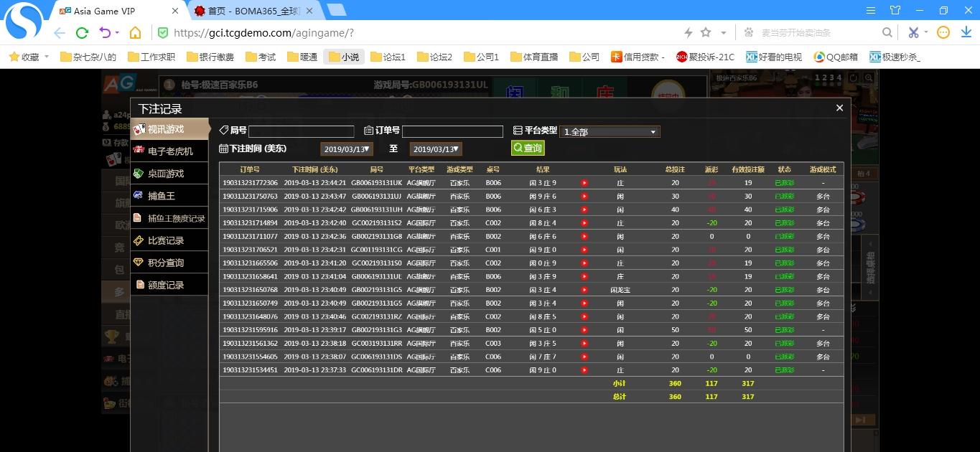Go to browser home page icon
980x452 pixels.
(135, 33)
